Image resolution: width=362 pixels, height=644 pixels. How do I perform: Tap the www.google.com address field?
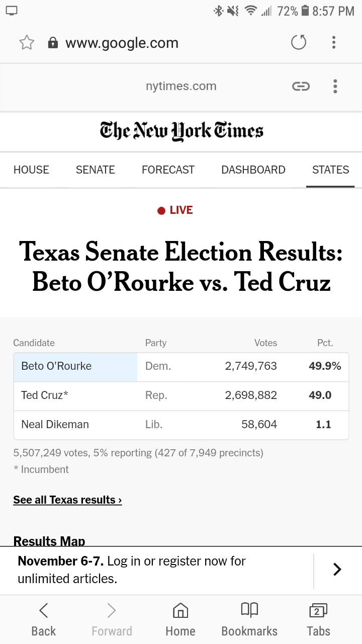coord(122,43)
